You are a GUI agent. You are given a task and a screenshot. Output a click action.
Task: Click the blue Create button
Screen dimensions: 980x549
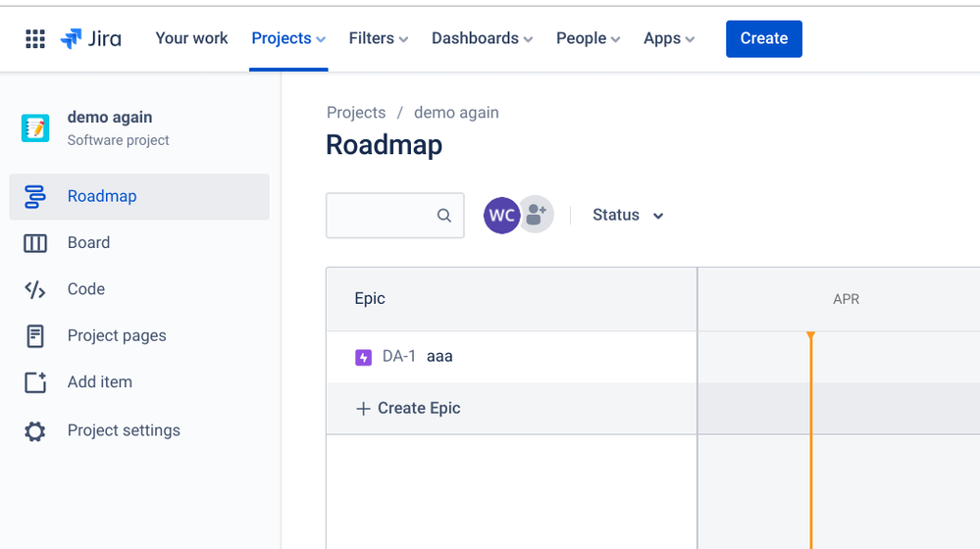point(764,38)
